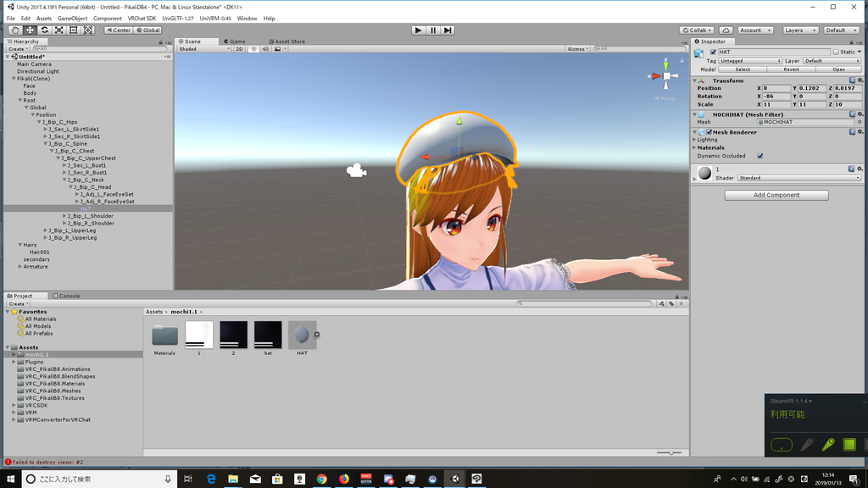
Task: Switch to the Console tab
Action: click(66, 296)
